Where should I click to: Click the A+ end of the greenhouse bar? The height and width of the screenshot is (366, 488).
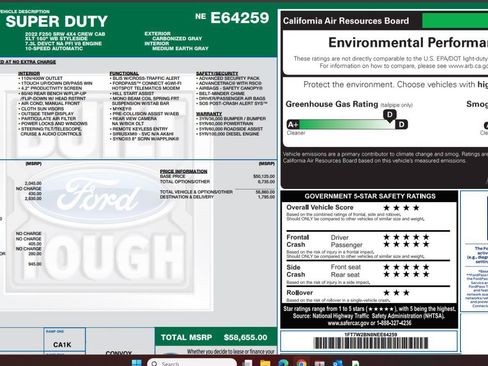pos(293,125)
